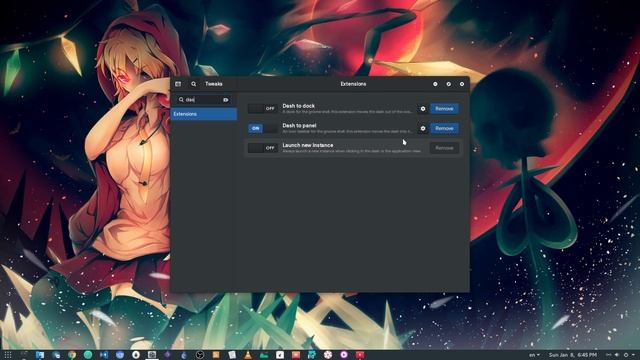Select Extensions in the sidebar
Image resolution: width=640 pixels, height=360 pixels.
[x=204, y=114]
